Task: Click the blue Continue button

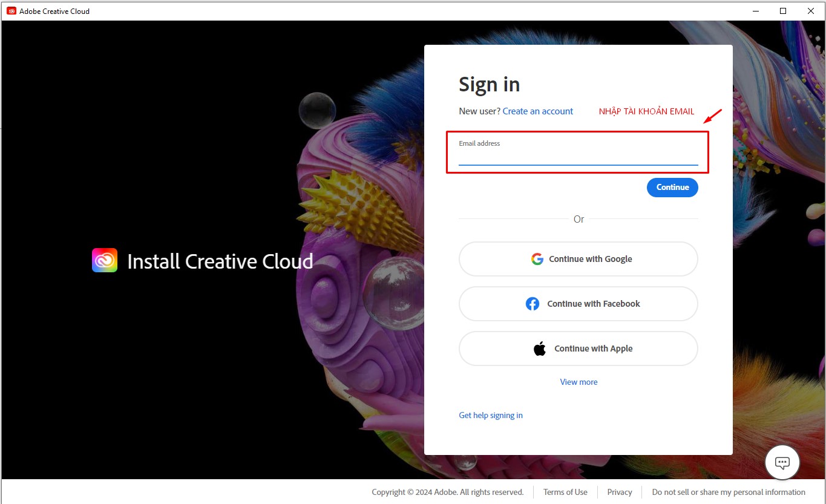Action: [x=672, y=187]
